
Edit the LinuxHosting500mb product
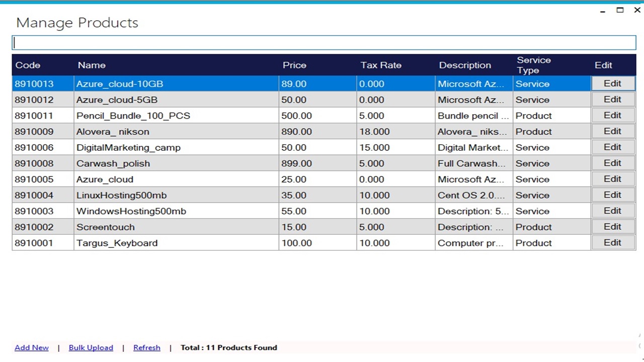click(612, 195)
